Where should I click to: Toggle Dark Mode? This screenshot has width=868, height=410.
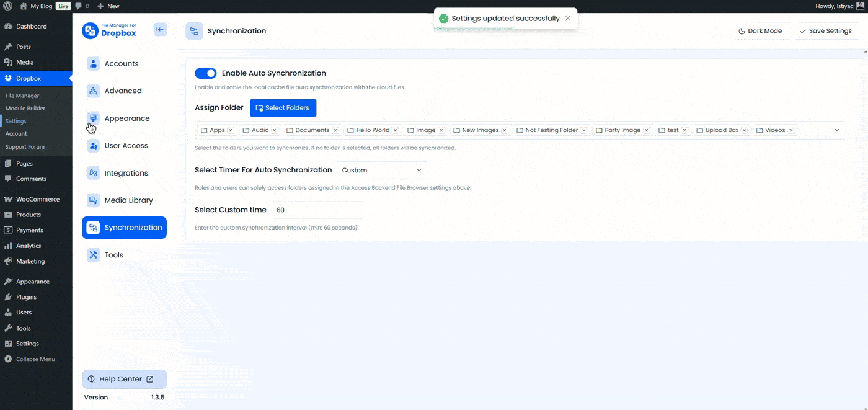pyautogui.click(x=761, y=30)
